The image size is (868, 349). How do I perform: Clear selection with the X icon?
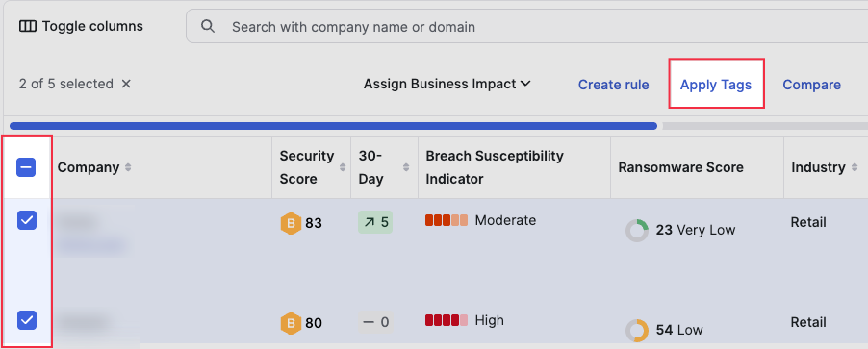point(126,84)
